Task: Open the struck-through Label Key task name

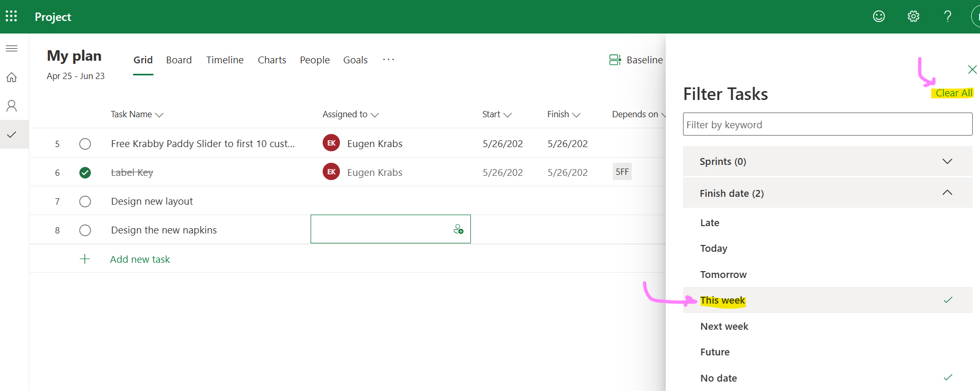Action: click(x=132, y=173)
